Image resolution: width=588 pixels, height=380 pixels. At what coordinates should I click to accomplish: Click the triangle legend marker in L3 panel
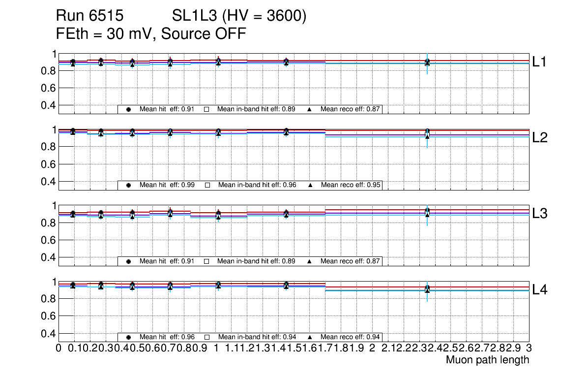pos(310,261)
